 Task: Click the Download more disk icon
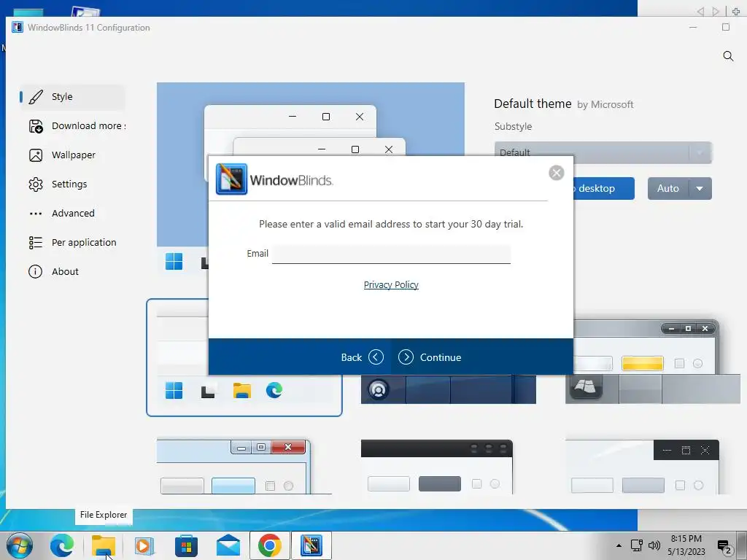36,126
